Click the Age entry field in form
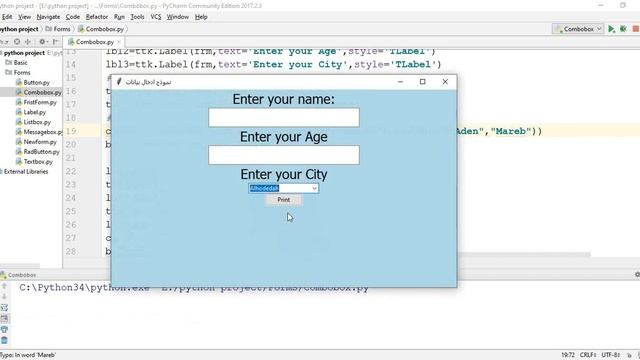Screen dimensions: 640x360 [x=284, y=155]
